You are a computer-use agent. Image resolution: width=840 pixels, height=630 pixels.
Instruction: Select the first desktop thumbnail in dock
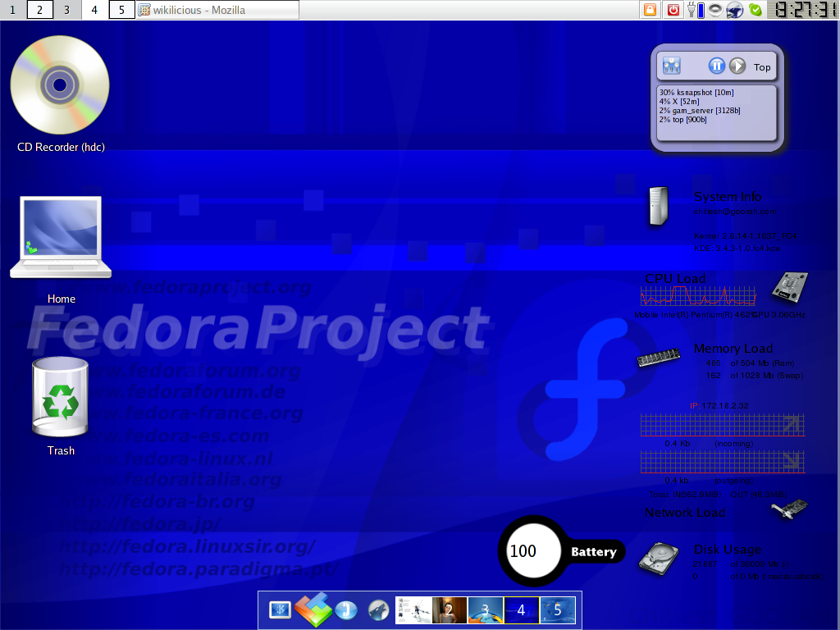413,610
